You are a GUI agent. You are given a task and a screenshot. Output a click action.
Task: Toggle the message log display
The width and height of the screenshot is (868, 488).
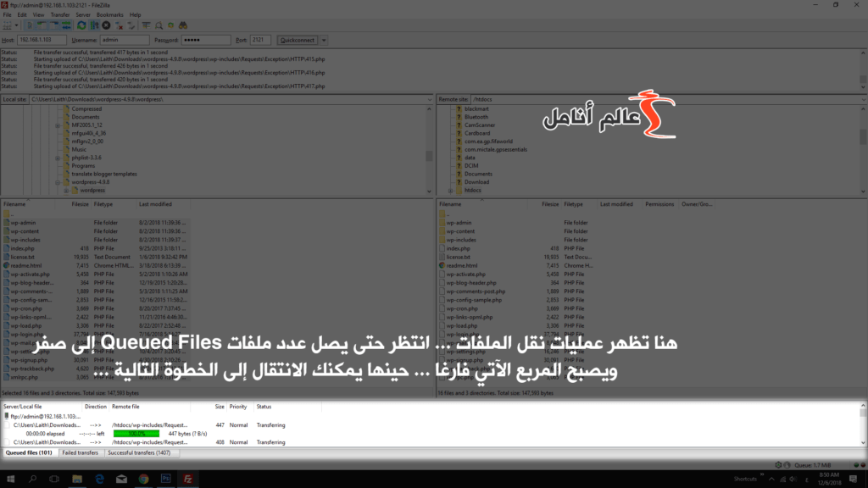coord(30,25)
